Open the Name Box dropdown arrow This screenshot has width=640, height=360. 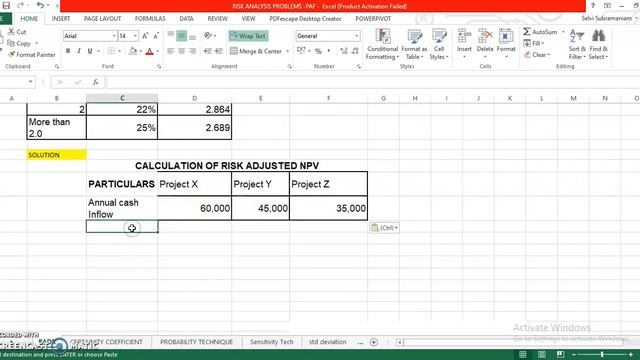(30, 82)
